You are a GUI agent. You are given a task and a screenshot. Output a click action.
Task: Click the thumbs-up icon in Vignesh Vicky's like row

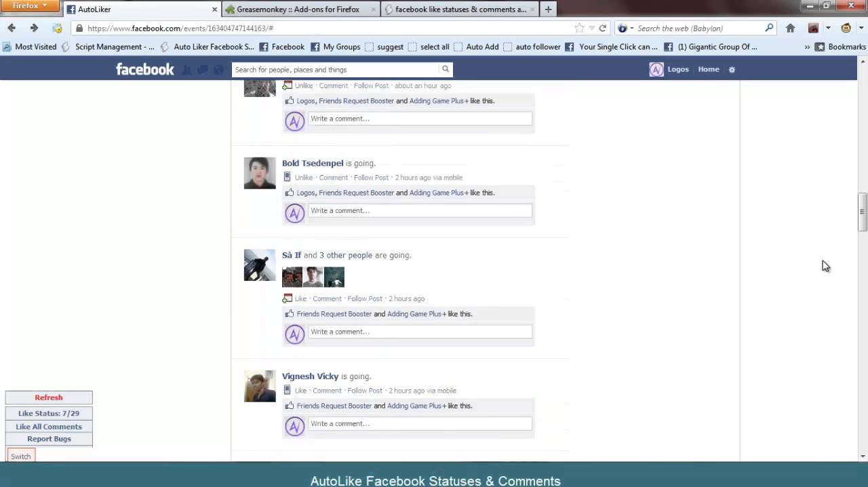point(290,406)
